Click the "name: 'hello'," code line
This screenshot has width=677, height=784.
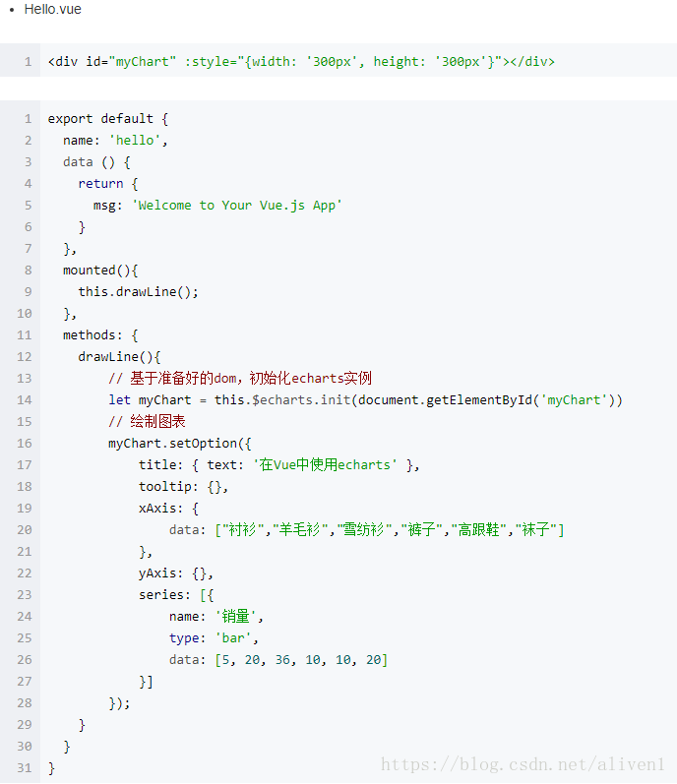(x=115, y=141)
